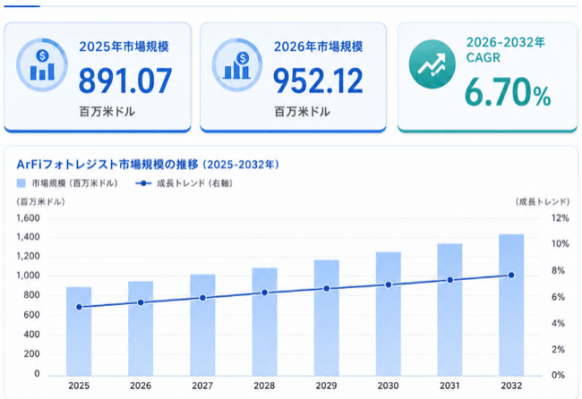This screenshot has width=582, height=399.
Task: Click the 1,000 left axis label
Action: [28, 276]
